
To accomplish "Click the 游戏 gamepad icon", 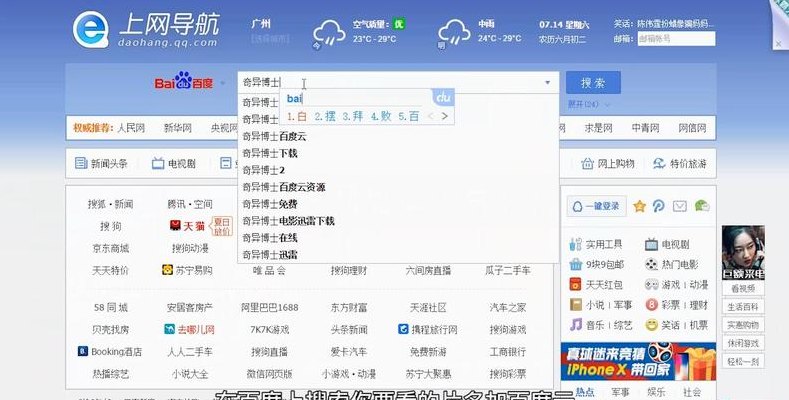I will click(652, 285).
